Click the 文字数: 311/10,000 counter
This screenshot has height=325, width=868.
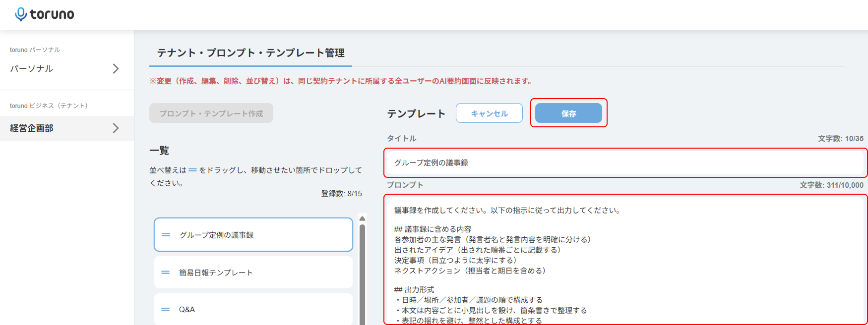(x=832, y=185)
